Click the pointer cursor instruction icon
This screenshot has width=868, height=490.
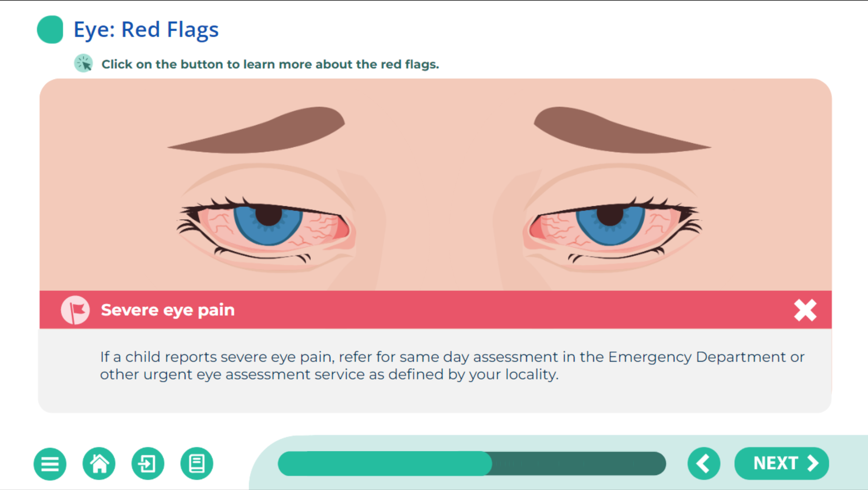pos(83,63)
